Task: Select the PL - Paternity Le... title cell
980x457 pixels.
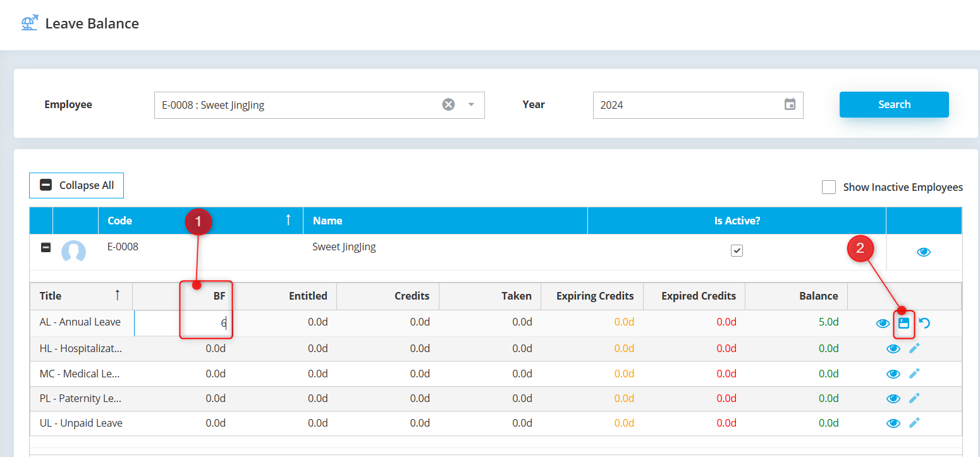Action: coord(80,398)
